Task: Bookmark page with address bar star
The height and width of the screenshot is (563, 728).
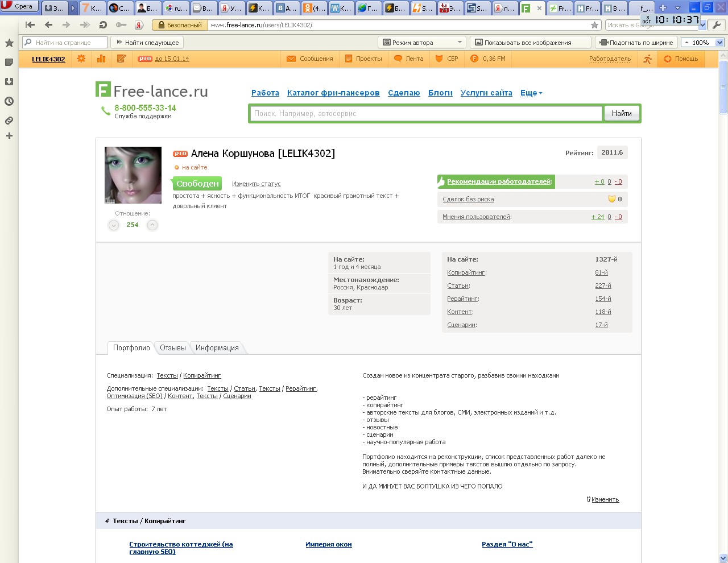Action: [x=594, y=25]
